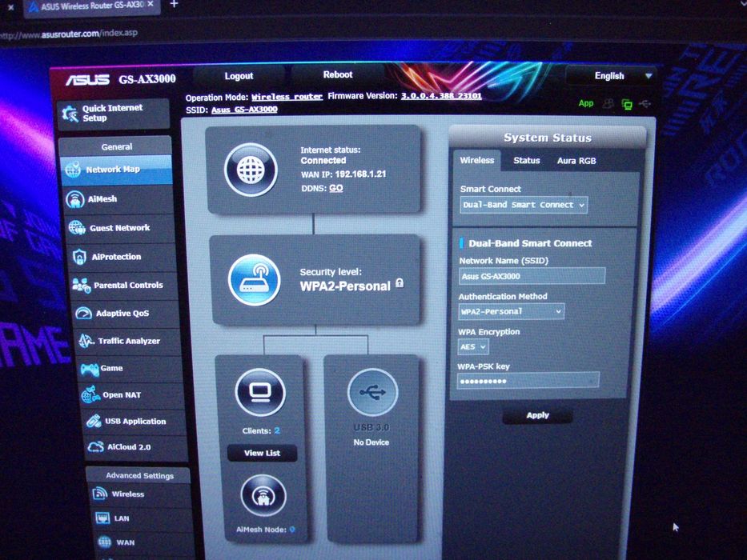The image size is (747, 560).
Task: Open USB Application icon
Action: click(94, 421)
